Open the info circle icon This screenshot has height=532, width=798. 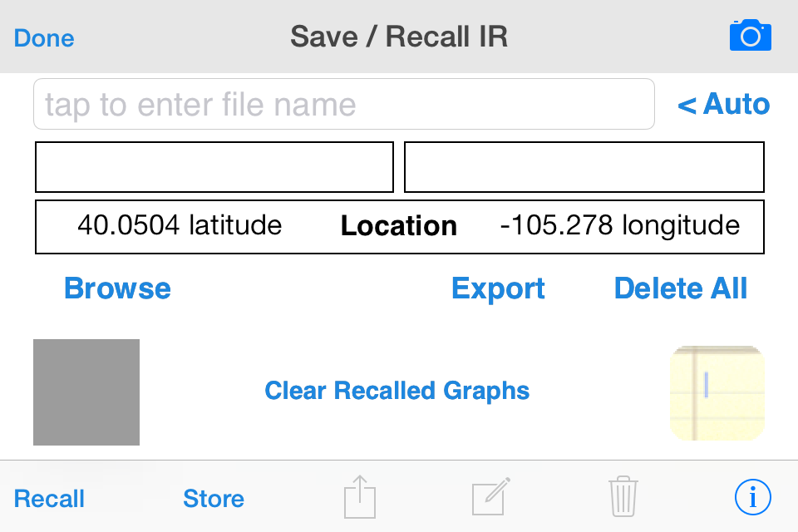[x=753, y=497]
